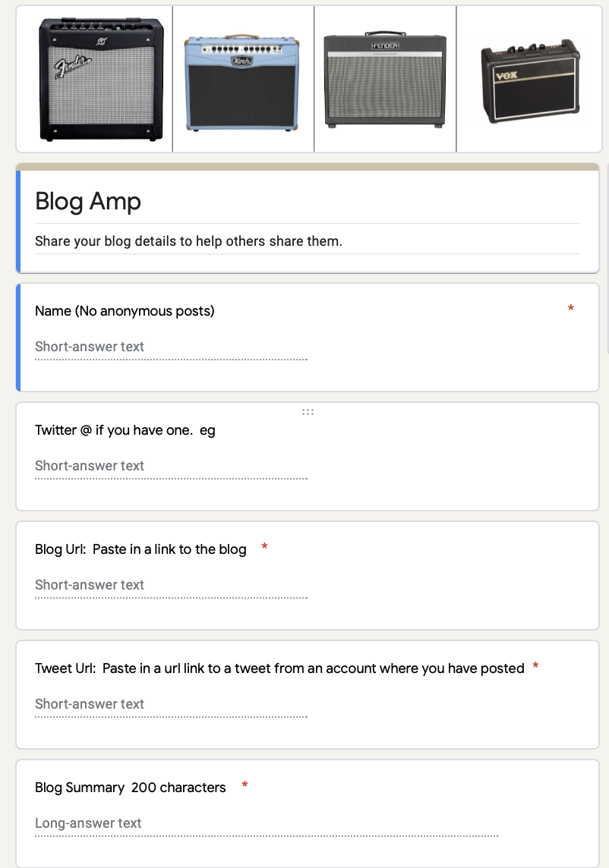Click the red asterisk beside Blog Summary
609x868 pixels.
click(245, 786)
